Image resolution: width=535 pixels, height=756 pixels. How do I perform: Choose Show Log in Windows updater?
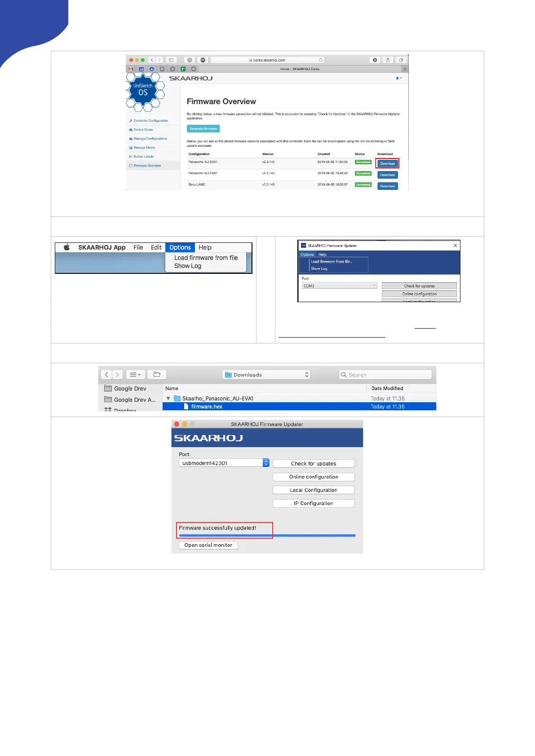[x=319, y=268]
